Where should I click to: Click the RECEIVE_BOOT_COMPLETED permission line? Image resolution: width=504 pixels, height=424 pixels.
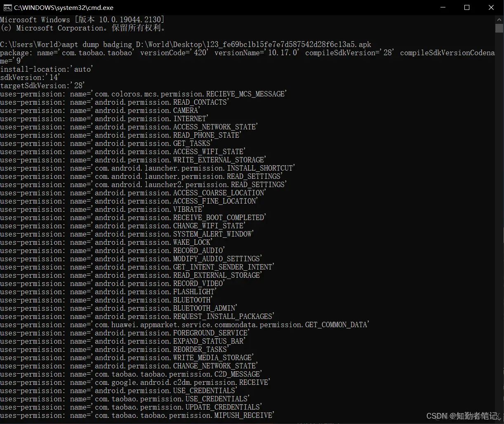[133, 218]
